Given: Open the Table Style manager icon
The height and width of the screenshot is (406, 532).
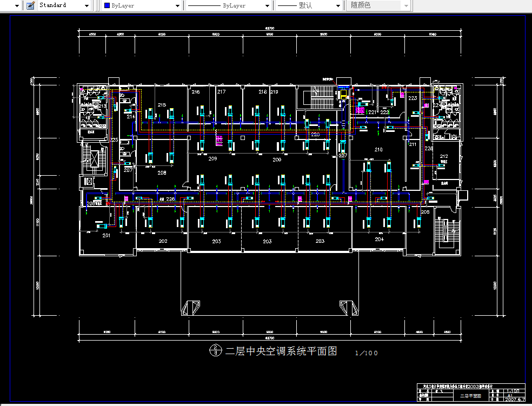Looking at the screenshot, I should point(30,5).
